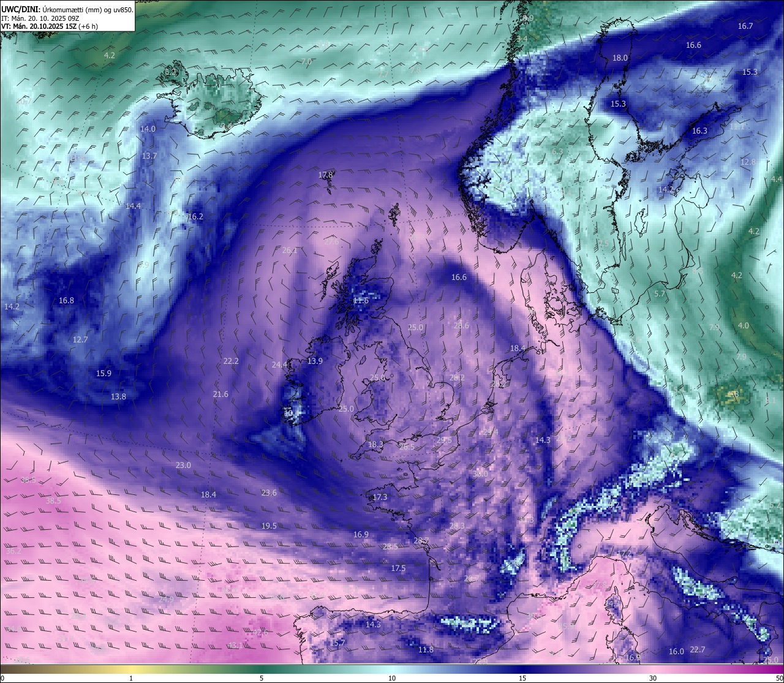
Task: Click the dark blue color band above the '15' label
Action: 522,669
